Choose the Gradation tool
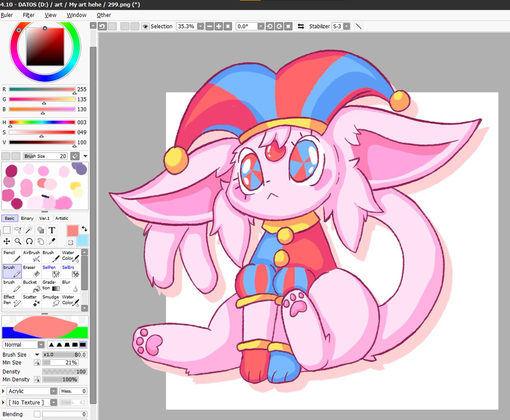This screenshot has height=420, width=510. [x=51, y=286]
